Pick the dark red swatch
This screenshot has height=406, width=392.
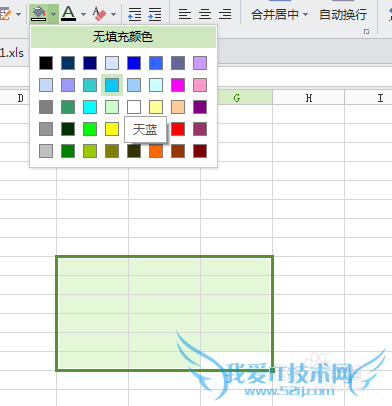[200, 151]
